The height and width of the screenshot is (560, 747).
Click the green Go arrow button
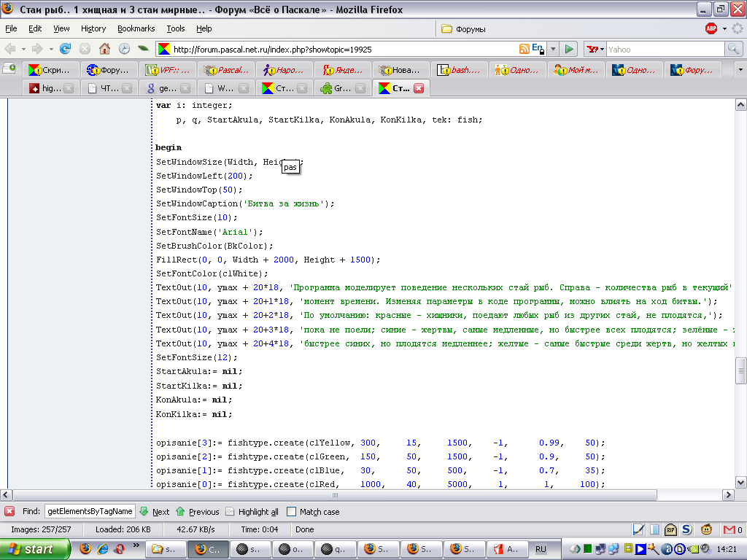(x=570, y=49)
